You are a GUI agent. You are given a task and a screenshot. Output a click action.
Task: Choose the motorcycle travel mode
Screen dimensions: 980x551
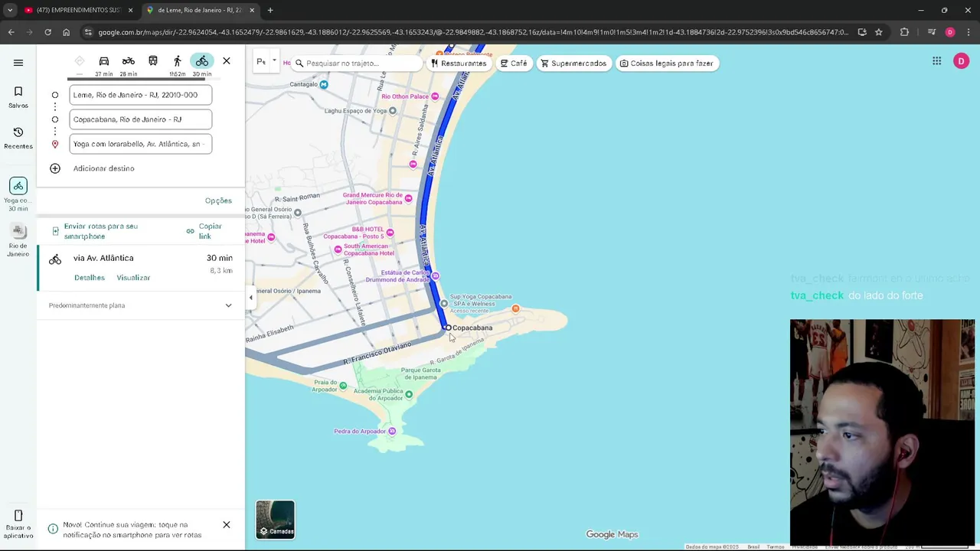tap(129, 61)
